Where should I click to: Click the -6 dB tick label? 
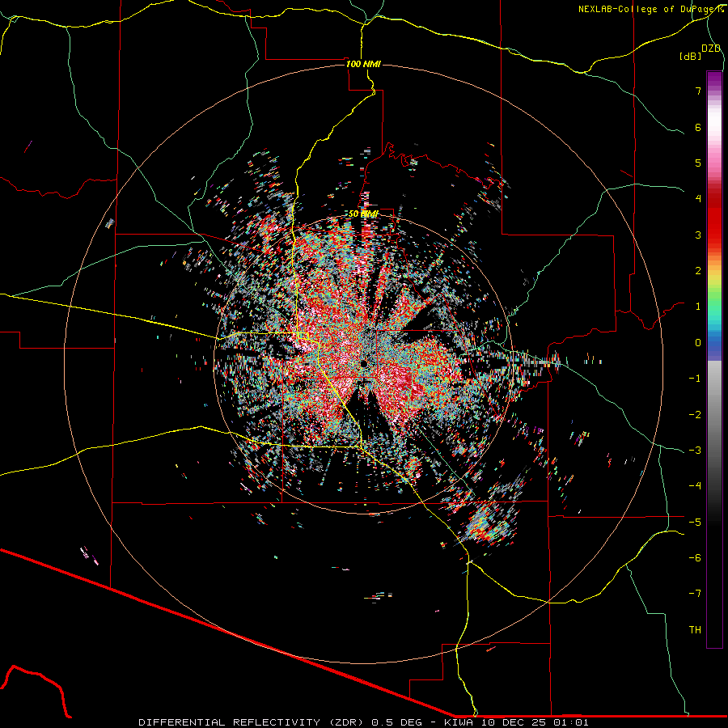[695, 558]
